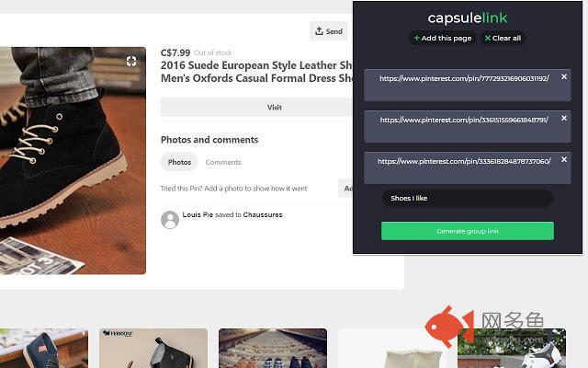The image size is (588, 368).
Task: Click the capsulelink logo
Action: tap(468, 17)
